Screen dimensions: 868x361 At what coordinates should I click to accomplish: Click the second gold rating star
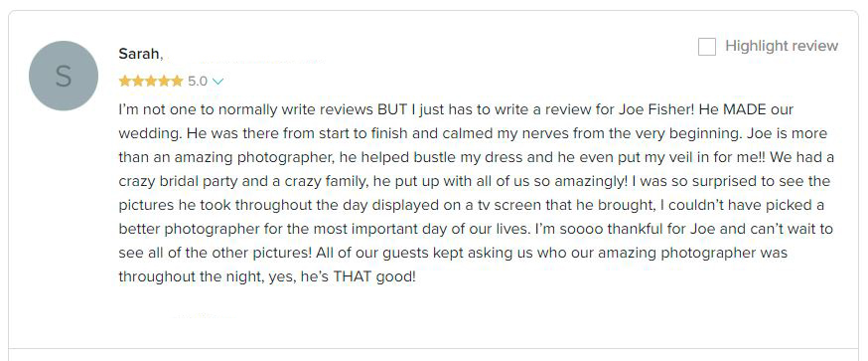click(138, 82)
